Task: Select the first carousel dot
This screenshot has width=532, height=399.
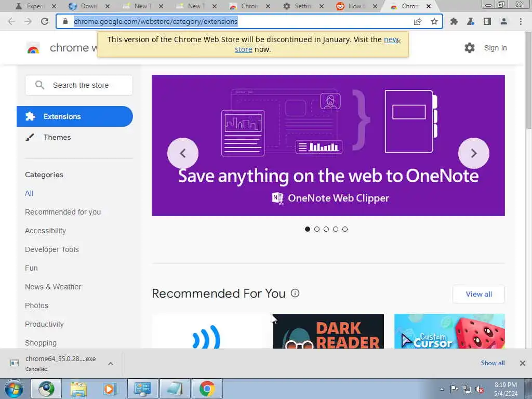Action: point(308,229)
